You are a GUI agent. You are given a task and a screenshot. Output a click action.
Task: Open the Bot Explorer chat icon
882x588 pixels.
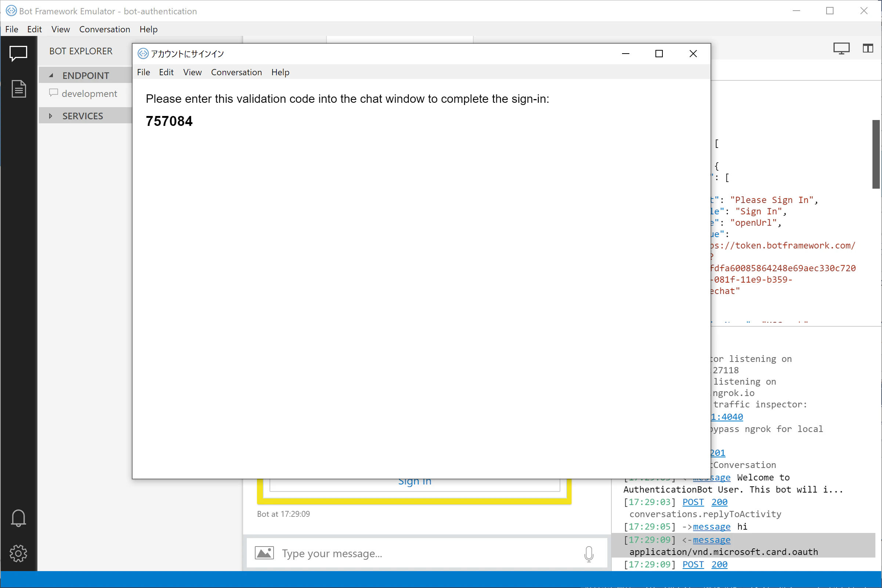click(x=18, y=53)
